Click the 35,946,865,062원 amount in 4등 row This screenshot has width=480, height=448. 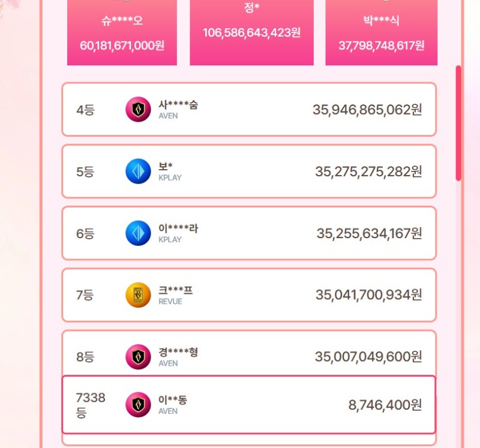[367, 110]
